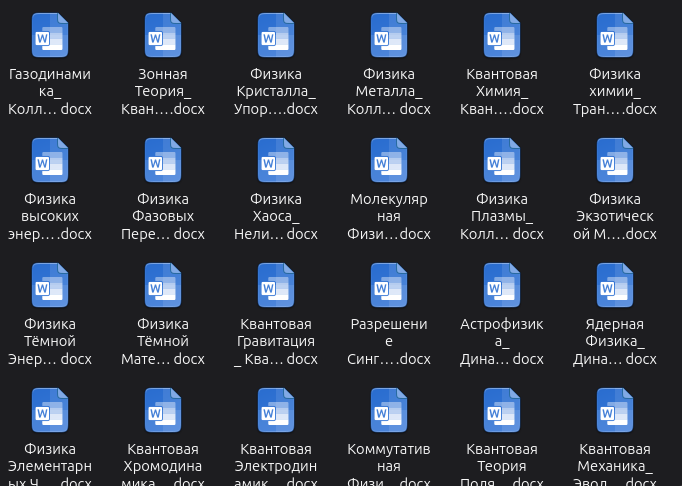The width and height of the screenshot is (682, 486).
Task: Select the Квантовая Химия_ document icon
Action: (502, 35)
